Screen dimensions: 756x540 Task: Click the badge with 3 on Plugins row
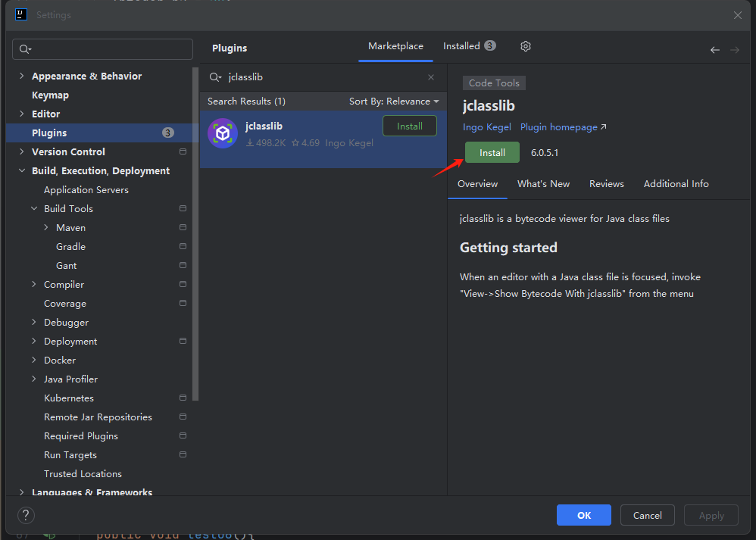click(x=167, y=133)
